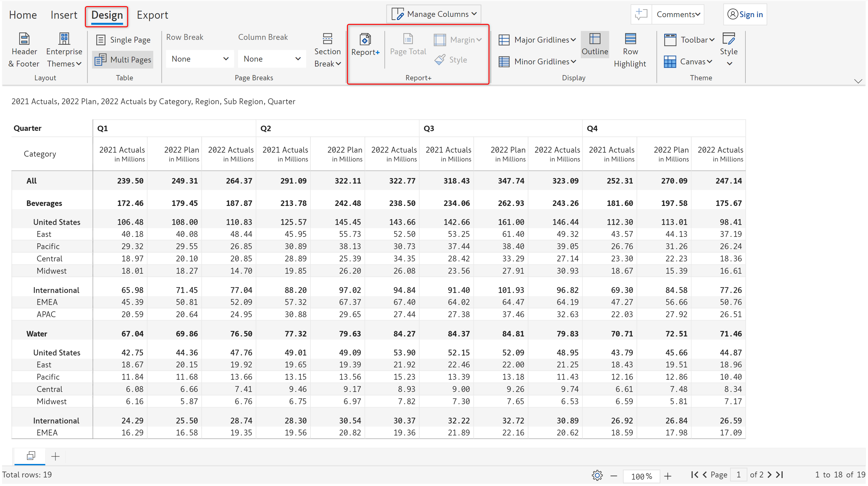Click the add comment icon
This screenshot has height=486, width=868.
[641, 14]
